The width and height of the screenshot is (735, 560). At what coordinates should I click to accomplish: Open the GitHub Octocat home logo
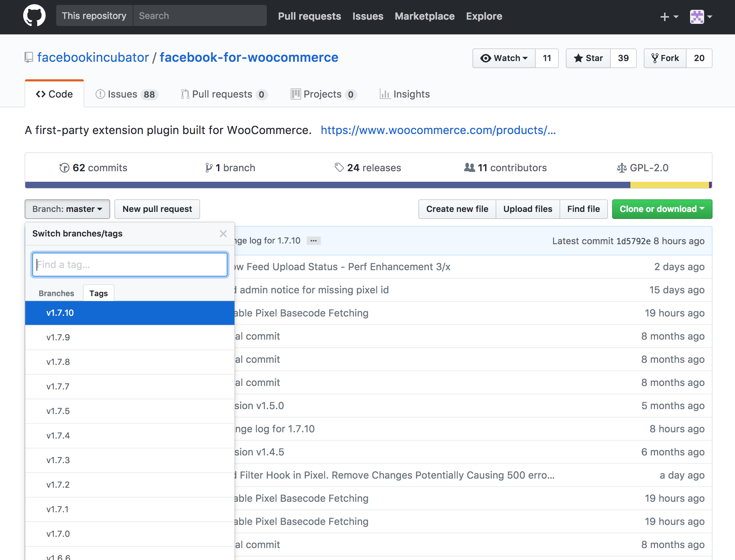(34, 16)
